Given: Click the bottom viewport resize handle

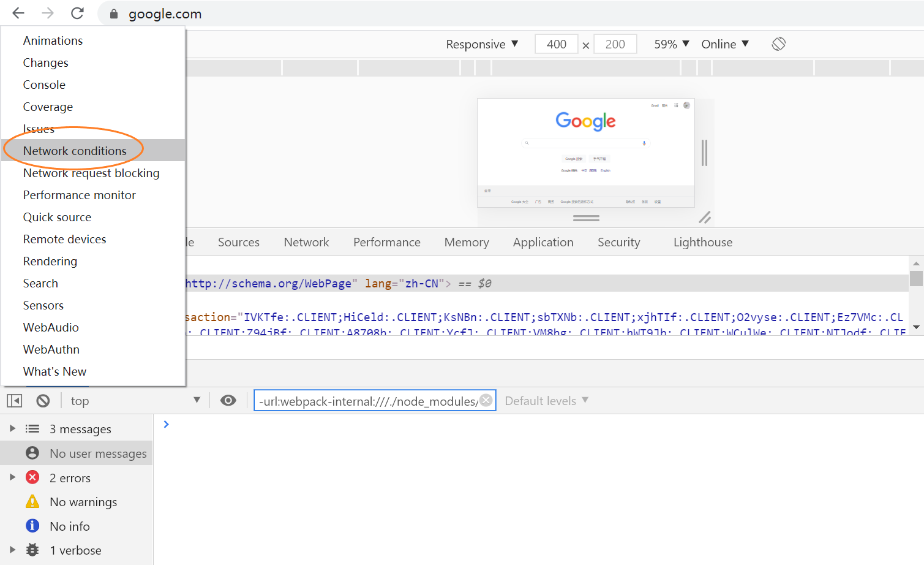Looking at the screenshot, I should pos(586,218).
